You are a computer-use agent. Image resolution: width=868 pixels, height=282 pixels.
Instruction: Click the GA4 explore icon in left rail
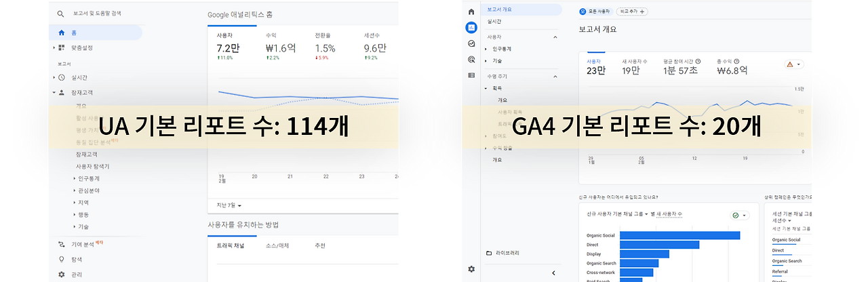(x=471, y=43)
